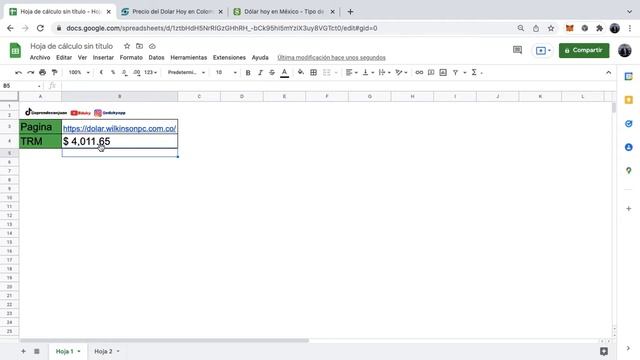The image size is (640, 360).
Task: Open the last modification history link
Action: click(331, 58)
